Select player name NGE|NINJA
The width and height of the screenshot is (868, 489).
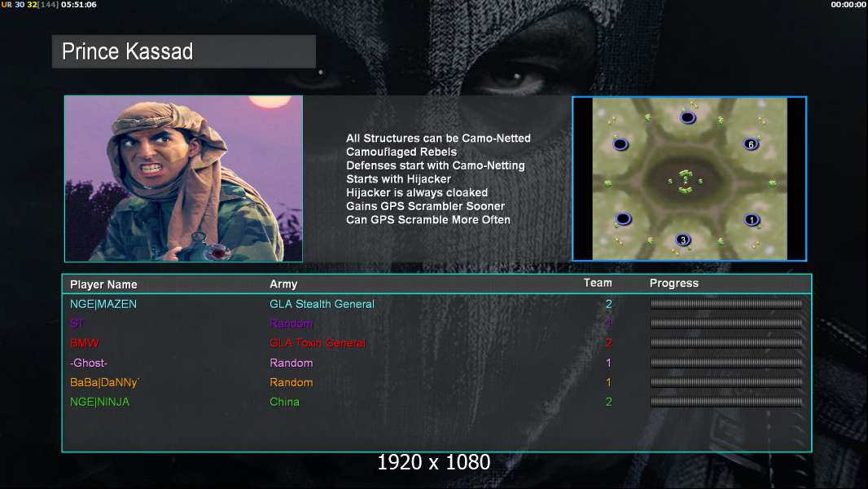tap(99, 402)
